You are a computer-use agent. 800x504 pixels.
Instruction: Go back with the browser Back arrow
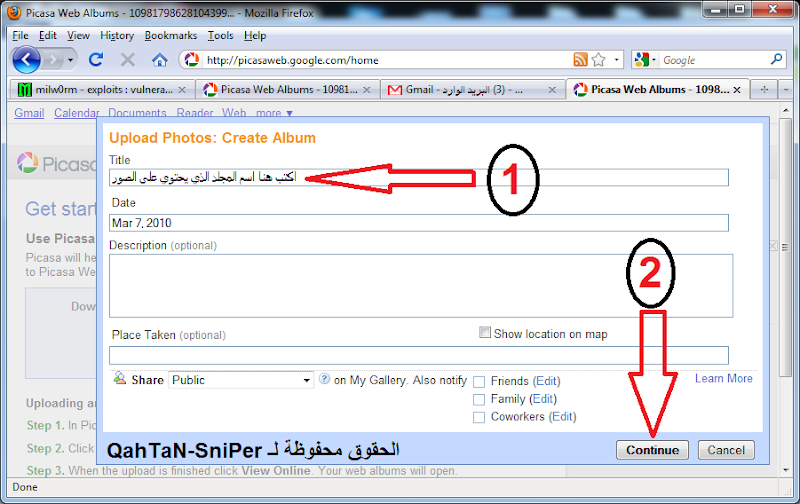26,60
